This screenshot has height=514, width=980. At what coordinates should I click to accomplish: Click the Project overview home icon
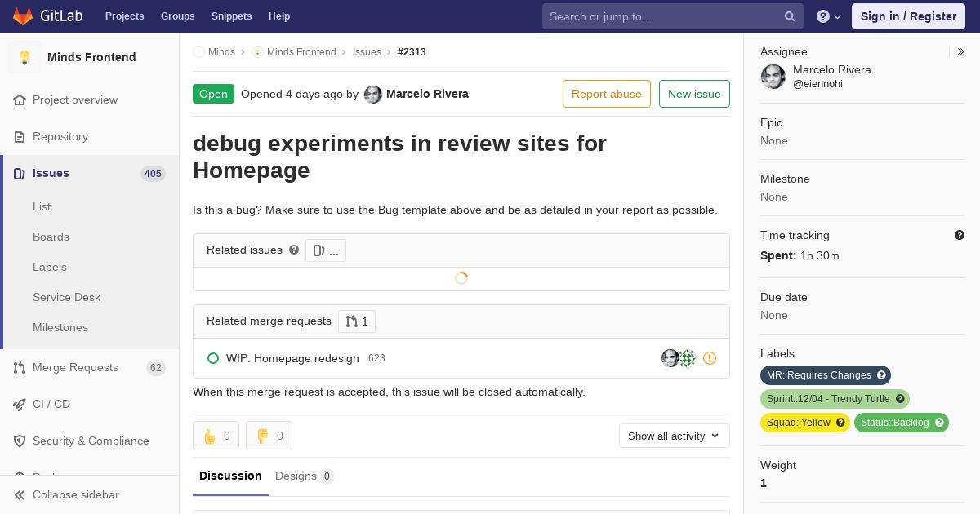tap(20, 100)
